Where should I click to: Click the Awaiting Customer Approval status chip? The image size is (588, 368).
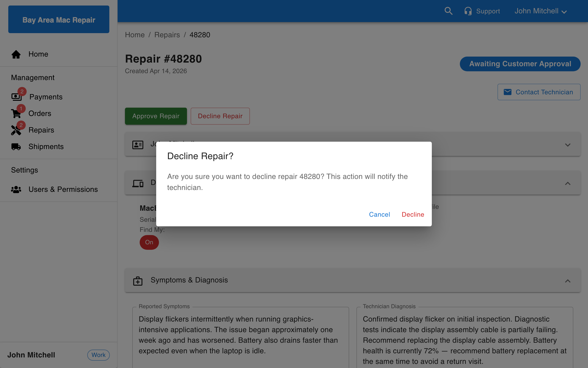520,64
